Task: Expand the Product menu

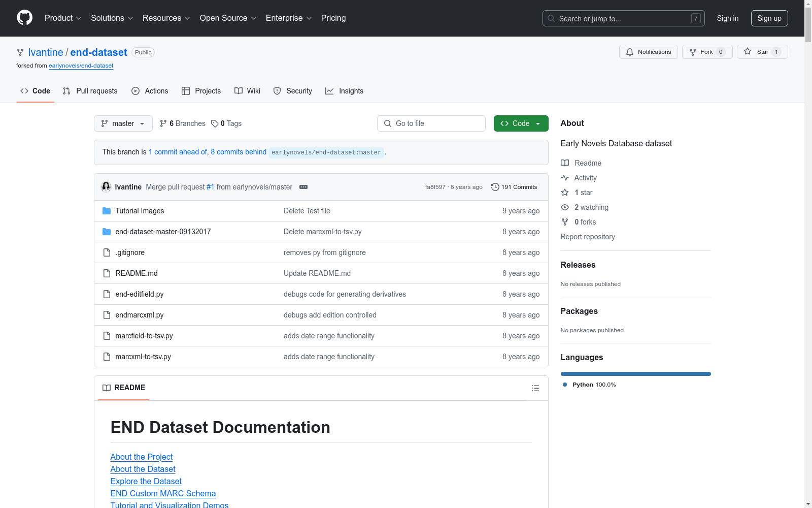Action: click(63, 18)
